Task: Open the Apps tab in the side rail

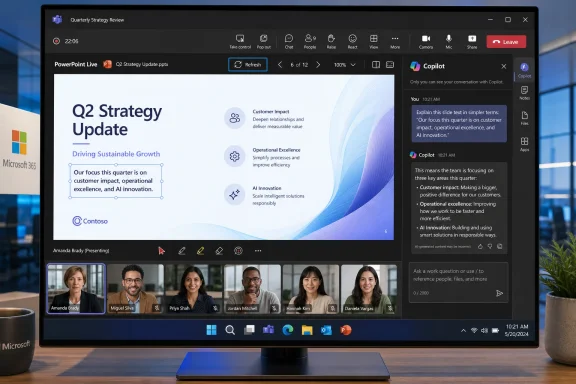Action: [524, 144]
